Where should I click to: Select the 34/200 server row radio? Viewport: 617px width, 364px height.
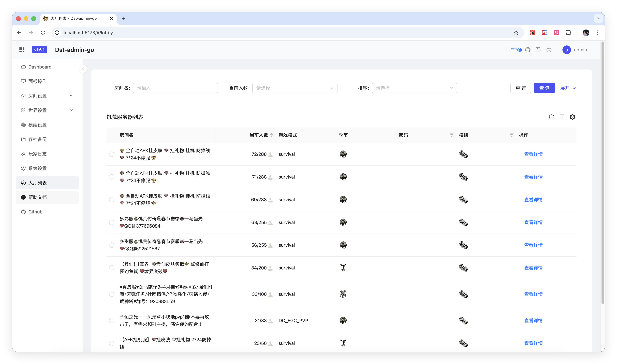pyautogui.click(x=112, y=268)
